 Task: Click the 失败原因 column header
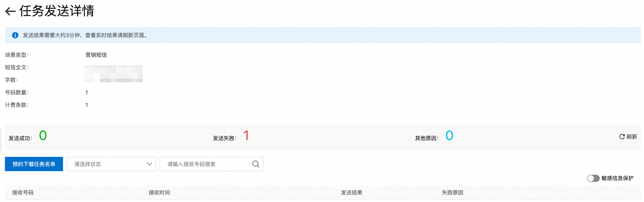click(452, 193)
